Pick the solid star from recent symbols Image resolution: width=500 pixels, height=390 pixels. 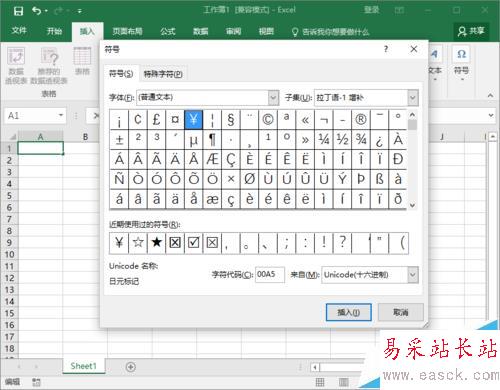(x=156, y=243)
